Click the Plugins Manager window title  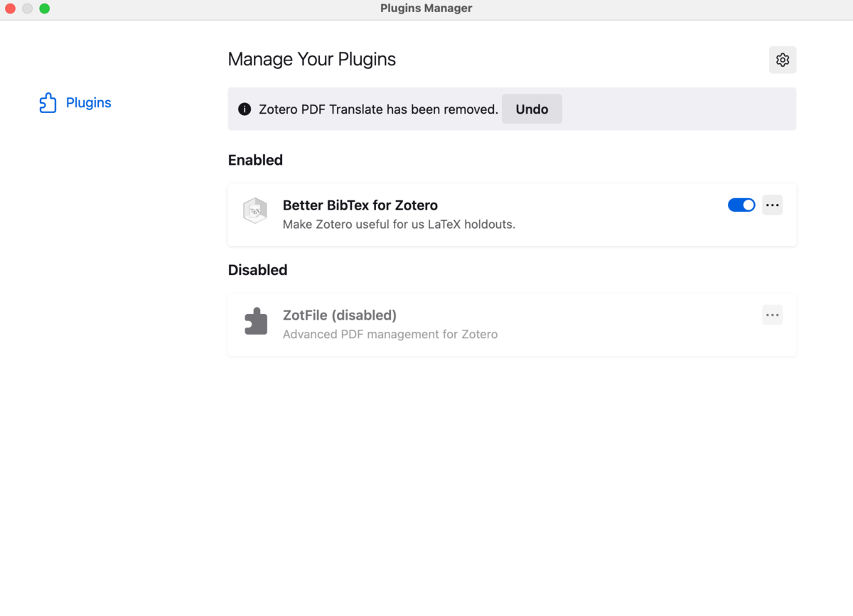pyautogui.click(x=426, y=9)
